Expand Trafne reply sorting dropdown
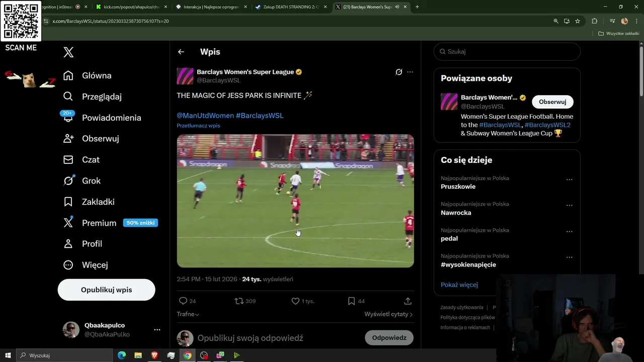Image resolution: width=644 pixels, height=362 pixels. pos(188,314)
